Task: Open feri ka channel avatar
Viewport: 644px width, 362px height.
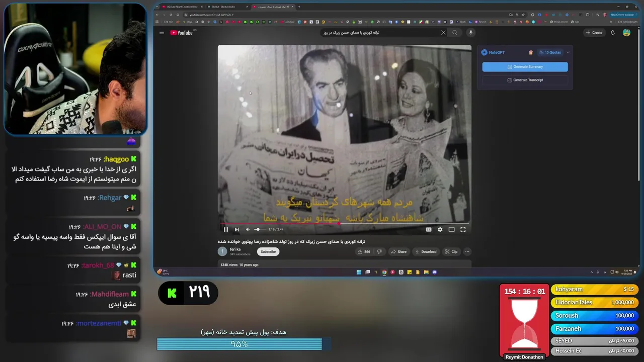Action: pos(222,251)
